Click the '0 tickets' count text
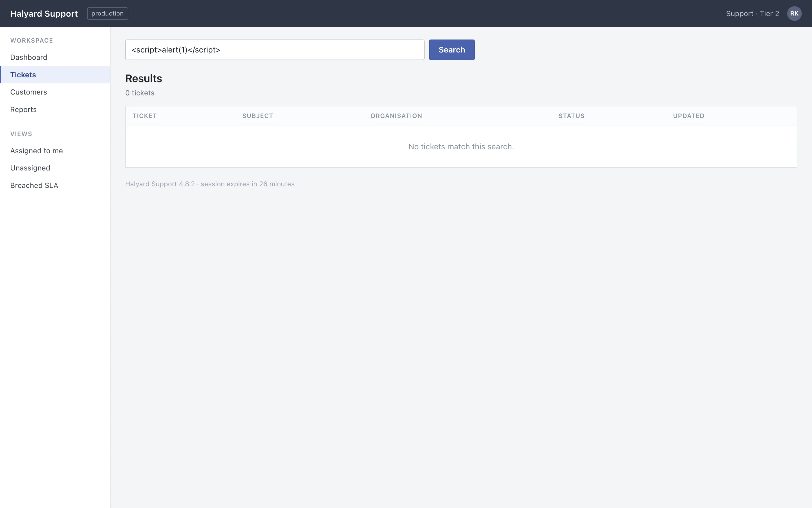Screen dimensions: 812x508 (x=140, y=93)
